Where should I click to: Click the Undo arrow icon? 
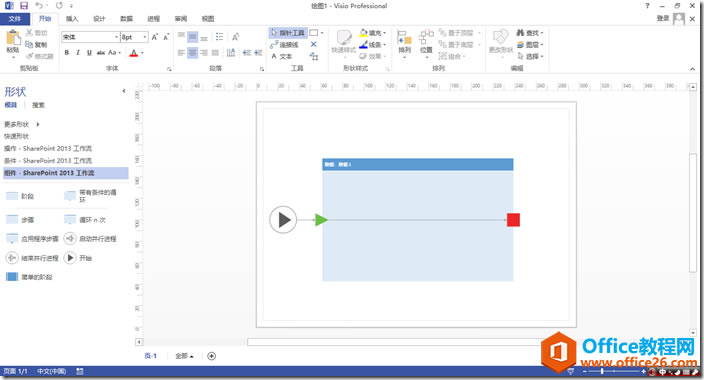(40, 5)
